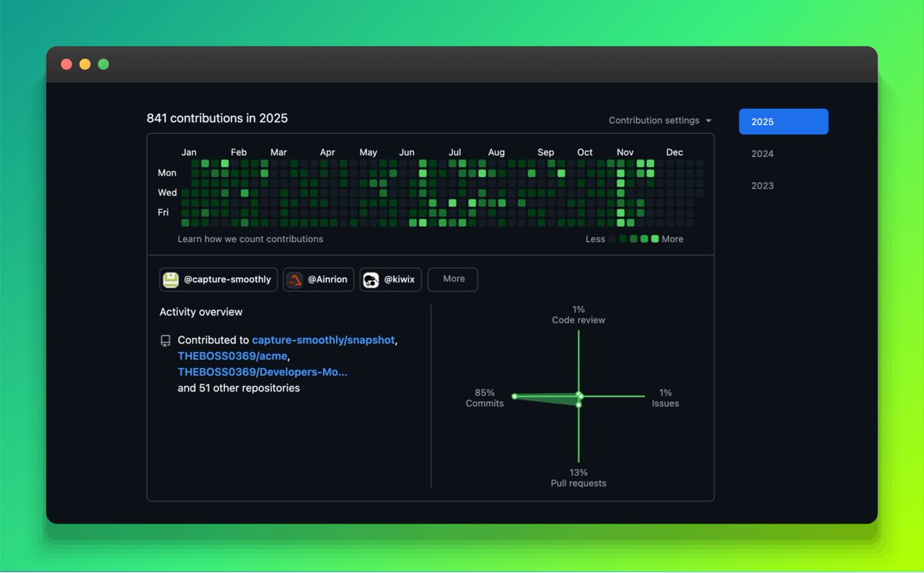This screenshot has height=573, width=924.
Task: Click the monitor icon beside Contributed to
Action: [x=165, y=340]
